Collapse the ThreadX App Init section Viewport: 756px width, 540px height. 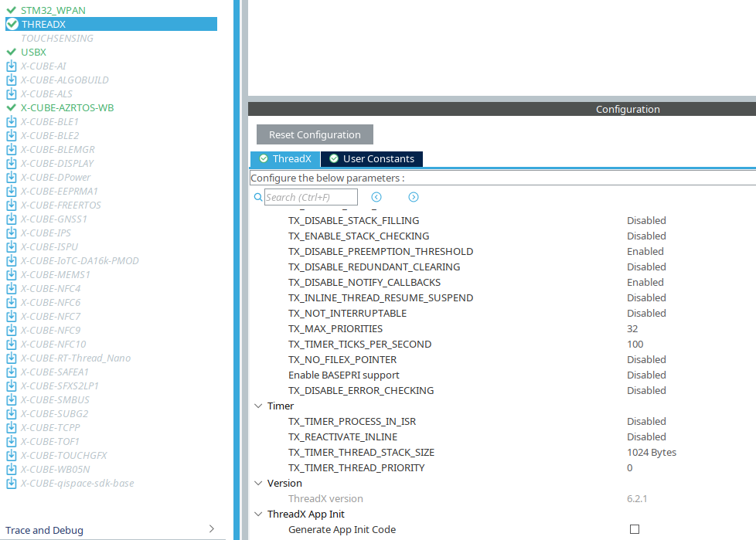pyautogui.click(x=258, y=514)
